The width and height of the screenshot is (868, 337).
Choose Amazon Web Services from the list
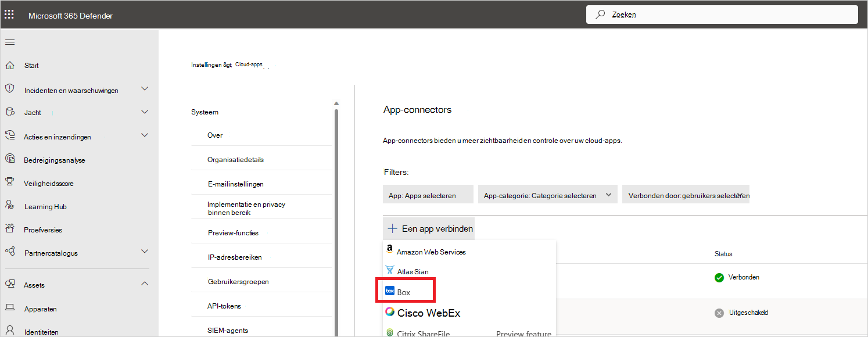click(431, 252)
